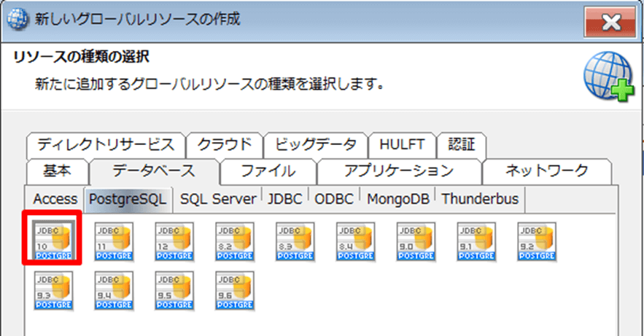Close the 新しいグローバルリソースの作成 dialog
The image size is (644, 336).
[x=610, y=22]
